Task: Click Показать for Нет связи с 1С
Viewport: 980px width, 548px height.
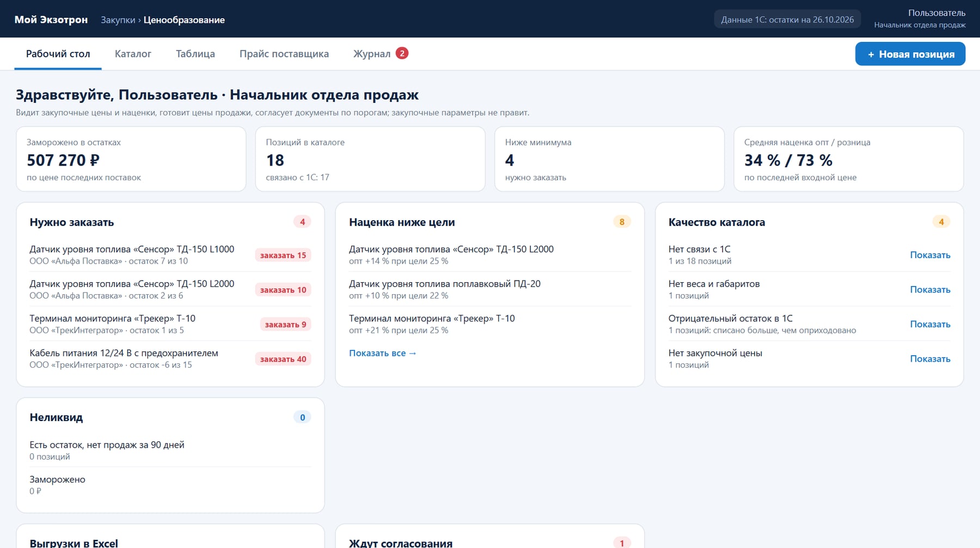Action: coord(930,255)
